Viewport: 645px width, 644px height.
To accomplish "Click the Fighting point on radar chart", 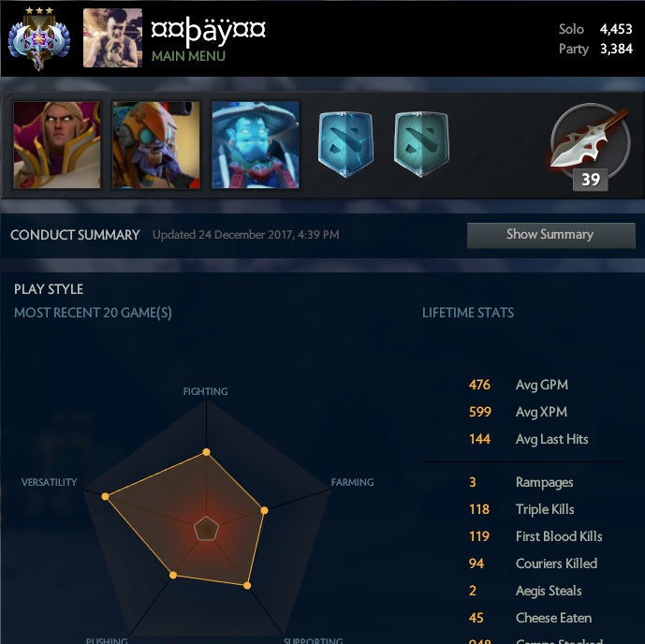I will 207,452.
